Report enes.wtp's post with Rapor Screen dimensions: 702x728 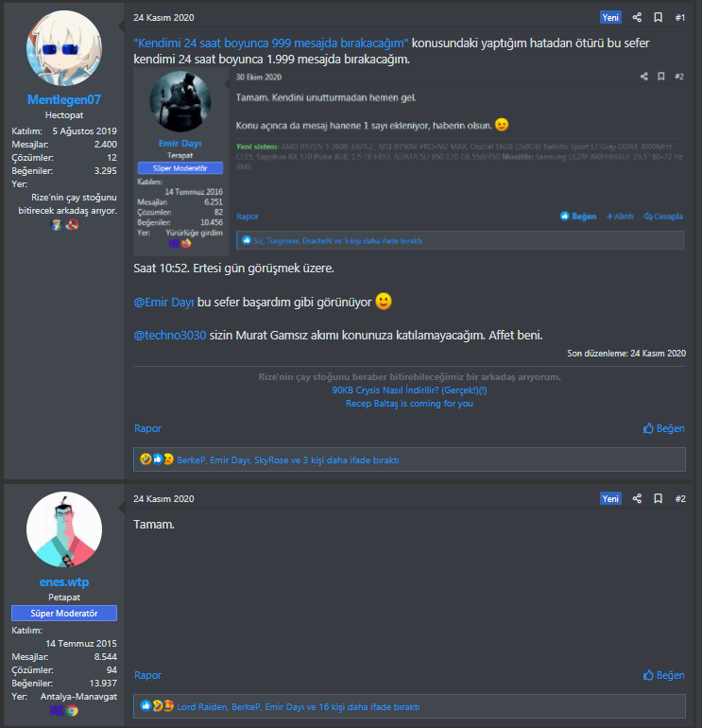147,676
